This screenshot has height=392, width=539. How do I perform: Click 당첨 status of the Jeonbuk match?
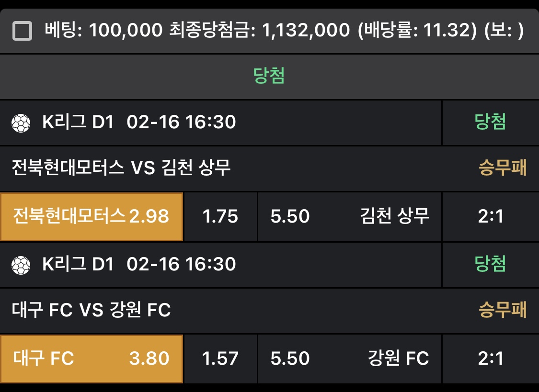click(490, 122)
